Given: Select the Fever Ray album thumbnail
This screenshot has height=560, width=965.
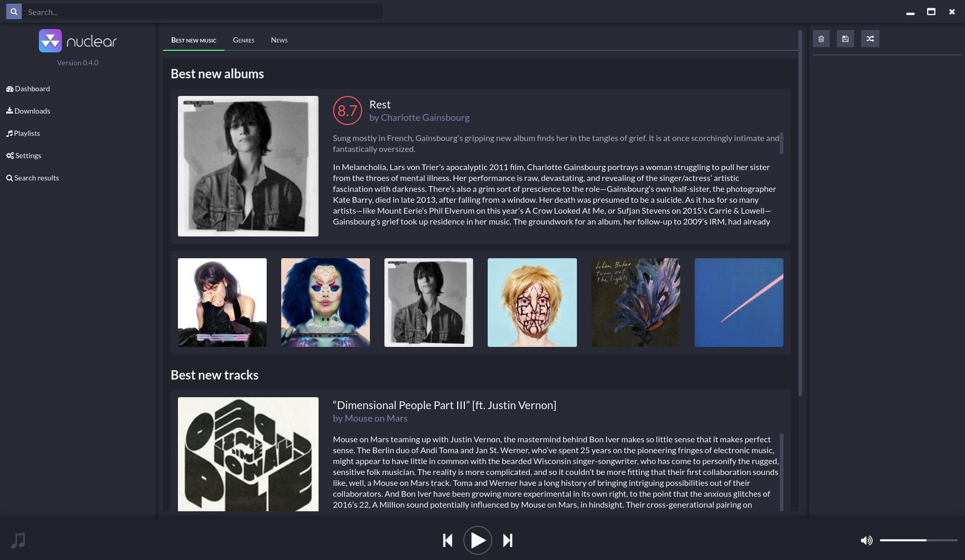Looking at the screenshot, I should coord(532,302).
